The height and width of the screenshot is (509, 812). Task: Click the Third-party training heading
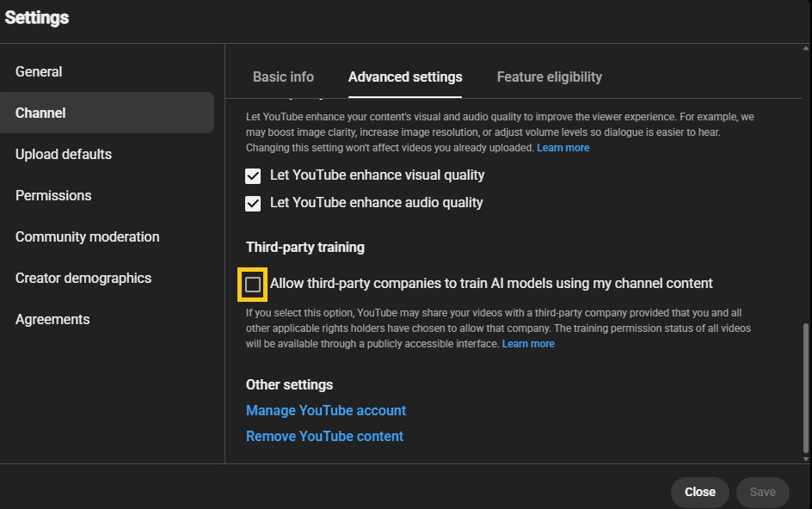coord(305,247)
